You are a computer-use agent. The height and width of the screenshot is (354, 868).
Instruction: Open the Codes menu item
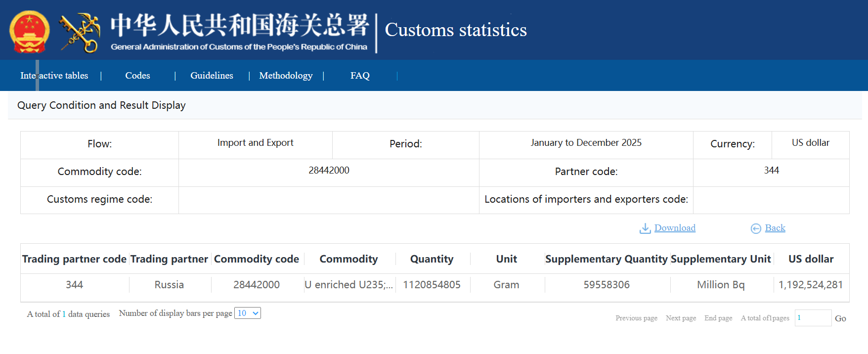[x=137, y=76]
